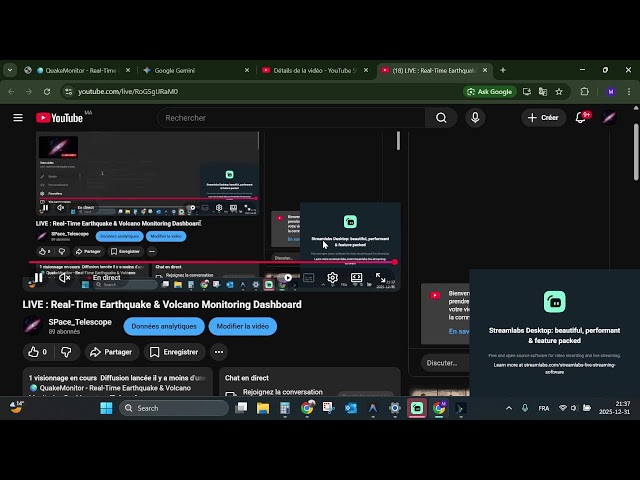Expand more actions with the three-dots button
The width and height of the screenshot is (640, 480).
(218, 352)
